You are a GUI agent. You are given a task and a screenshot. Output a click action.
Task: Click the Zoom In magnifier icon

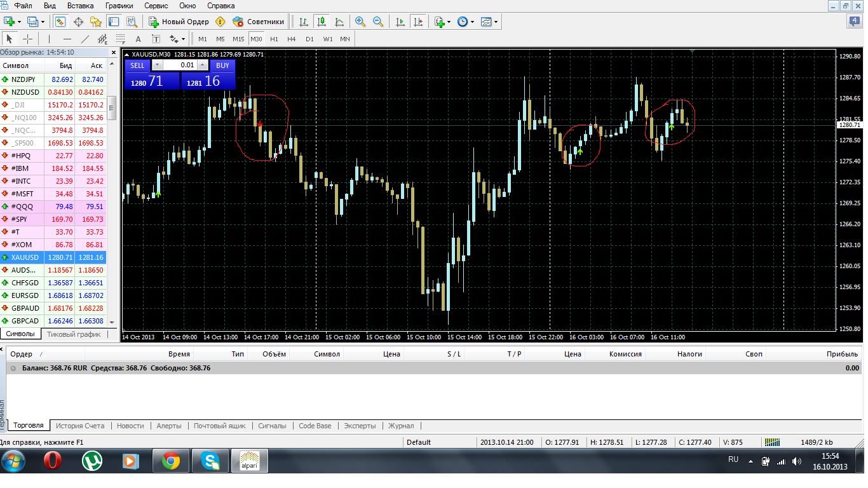pos(360,22)
